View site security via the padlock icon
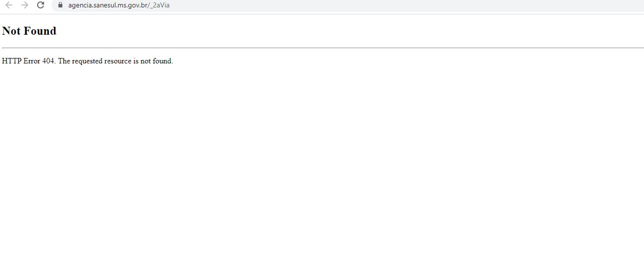Screen dimensions: 644x277 pyautogui.click(x=60, y=5)
